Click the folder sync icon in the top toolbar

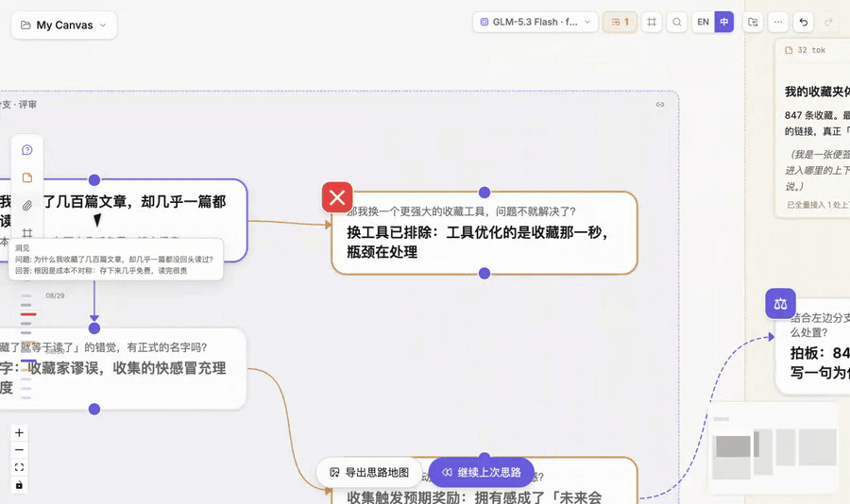pos(753,23)
